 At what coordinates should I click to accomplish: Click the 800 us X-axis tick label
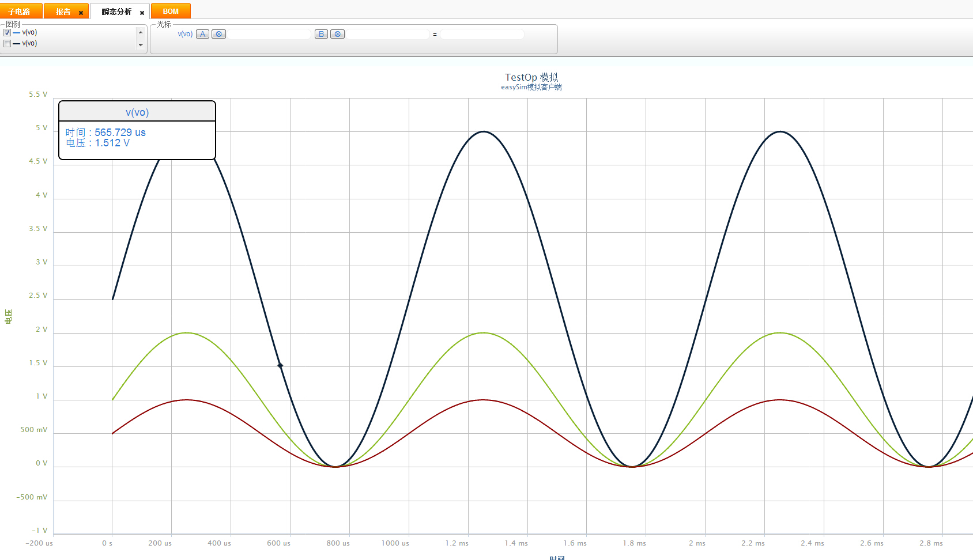click(338, 543)
